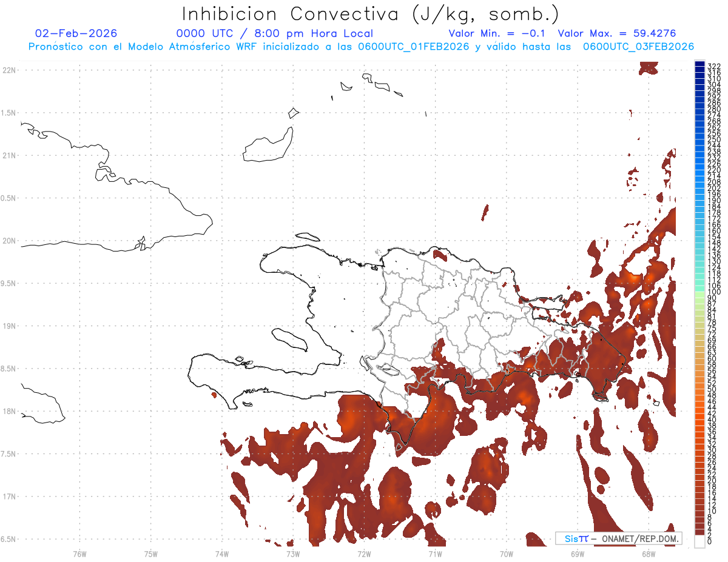
Task: Click the color bar value '60'
Action: coord(712,358)
